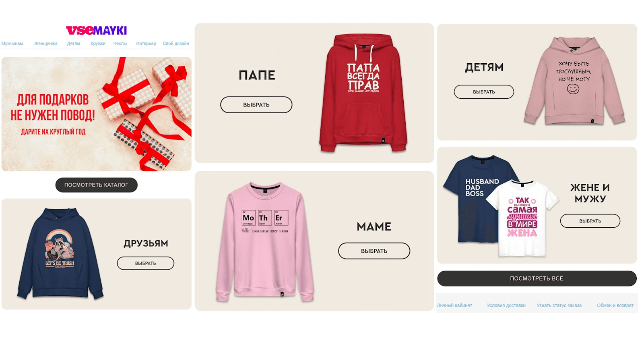644x343 pixels.
Task: Open the Женщинам menu link
Action: [x=45, y=44]
